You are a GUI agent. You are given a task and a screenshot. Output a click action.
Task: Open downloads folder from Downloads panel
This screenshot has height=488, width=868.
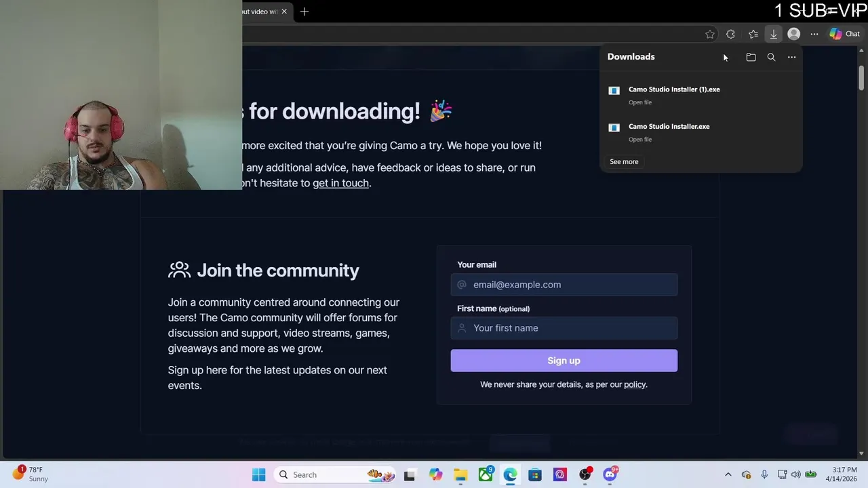click(751, 58)
